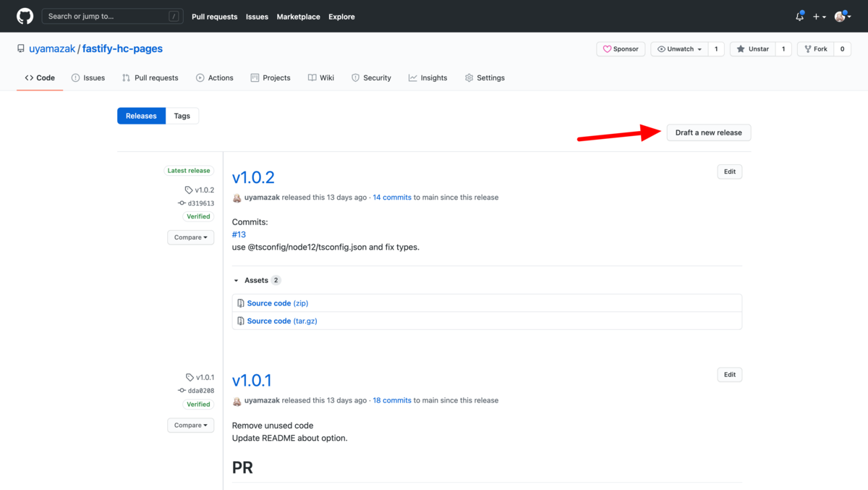Viewport: 868px width, 490px height.
Task: Open the plus create-new menu
Action: (x=820, y=17)
